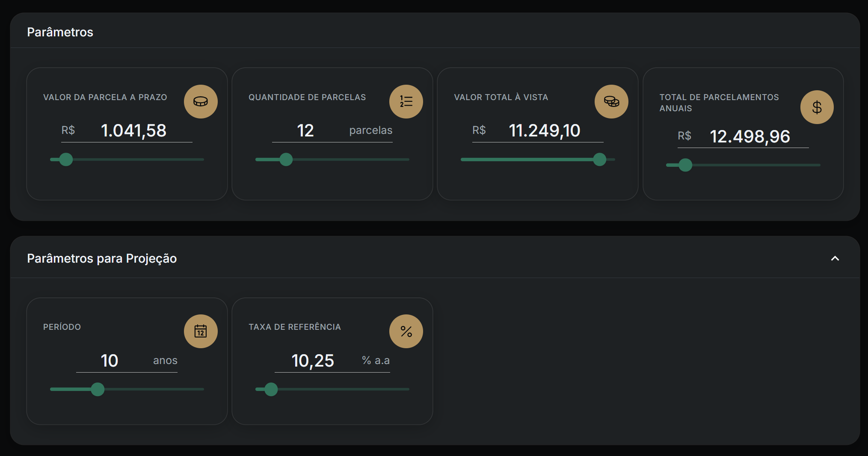Viewport: 868px width, 456px height.
Task: Click the Total de Parcelamentos Anuais slider handle
Action: coord(685,165)
